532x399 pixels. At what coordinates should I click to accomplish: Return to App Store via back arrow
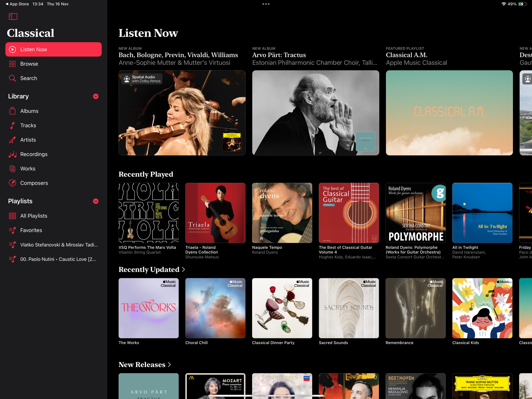pos(17,4)
